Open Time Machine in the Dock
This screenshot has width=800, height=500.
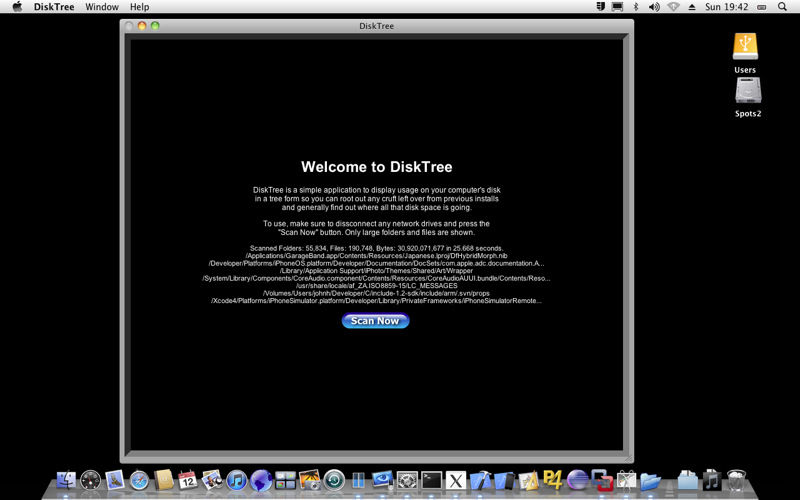point(334,480)
